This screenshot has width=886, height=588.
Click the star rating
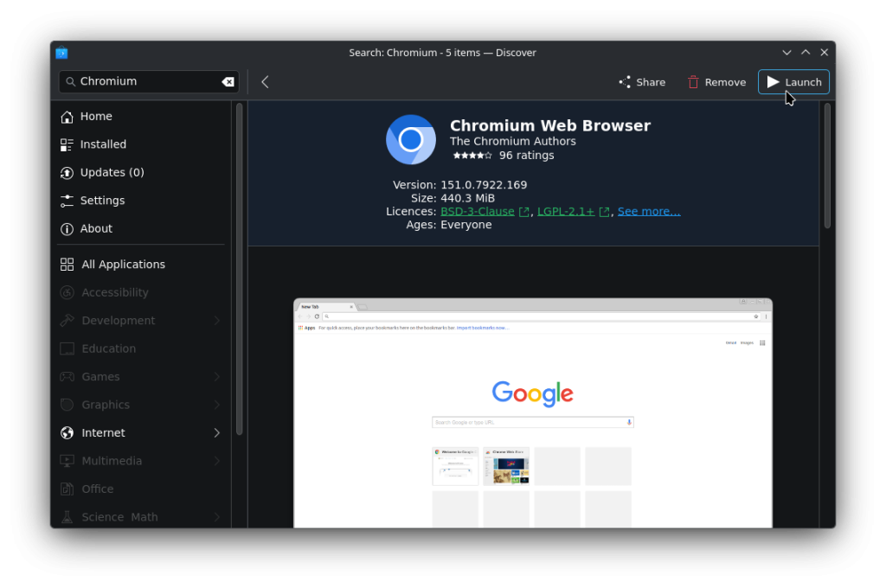pyautogui.click(x=472, y=156)
